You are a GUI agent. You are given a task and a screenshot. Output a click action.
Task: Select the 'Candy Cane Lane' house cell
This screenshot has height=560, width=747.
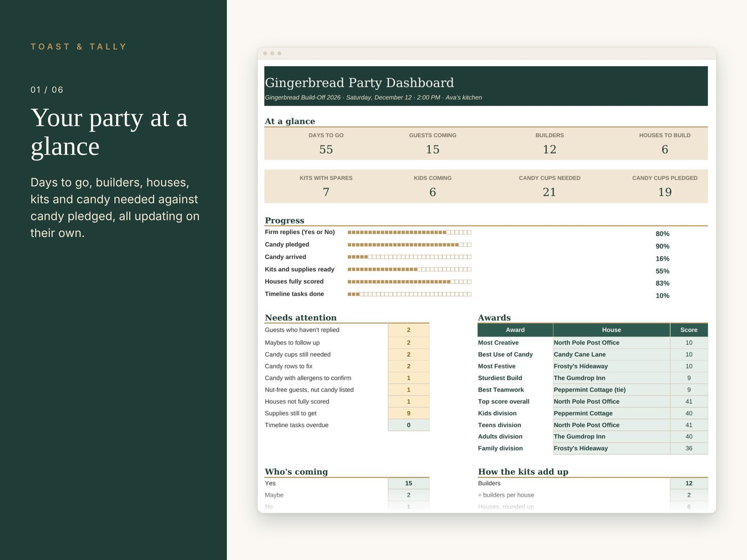[x=611, y=355]
